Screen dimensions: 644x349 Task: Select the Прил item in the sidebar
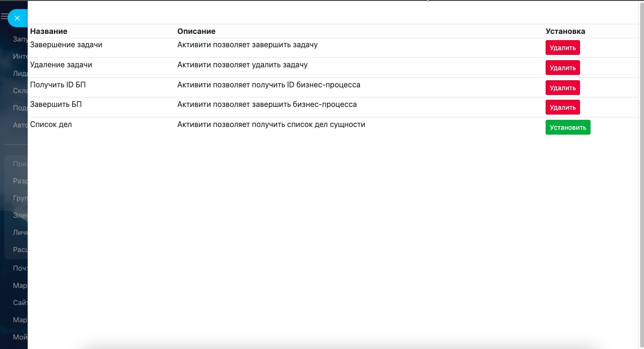[20, 164]
